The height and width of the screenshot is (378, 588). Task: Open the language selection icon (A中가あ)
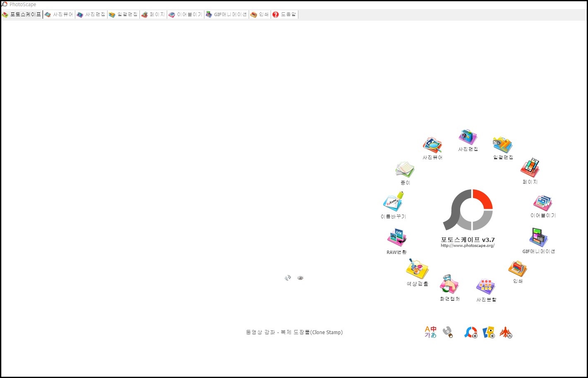click(x=430, y=332)
